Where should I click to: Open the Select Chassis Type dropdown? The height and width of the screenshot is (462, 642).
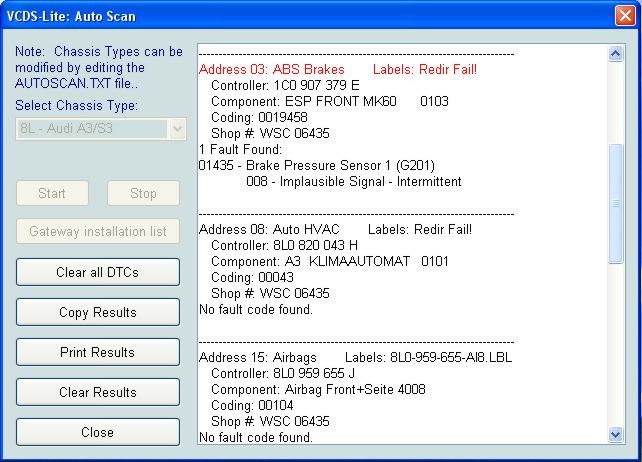coord(177,129)
